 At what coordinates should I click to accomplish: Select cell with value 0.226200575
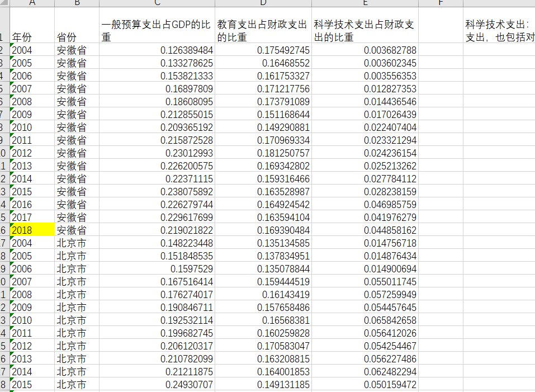[157, 166]
